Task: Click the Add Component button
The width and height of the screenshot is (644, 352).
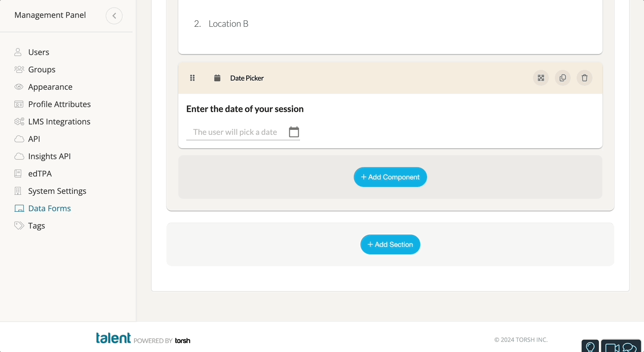Action: pyautogui.click(x=390, y=177)
